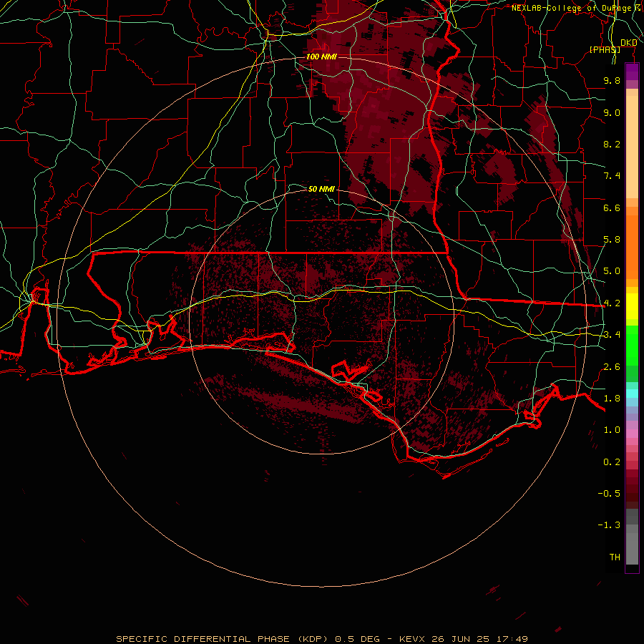The image size is (644, 644).
Task: Click the 9.0 value on scale
Action: [612, 112]
